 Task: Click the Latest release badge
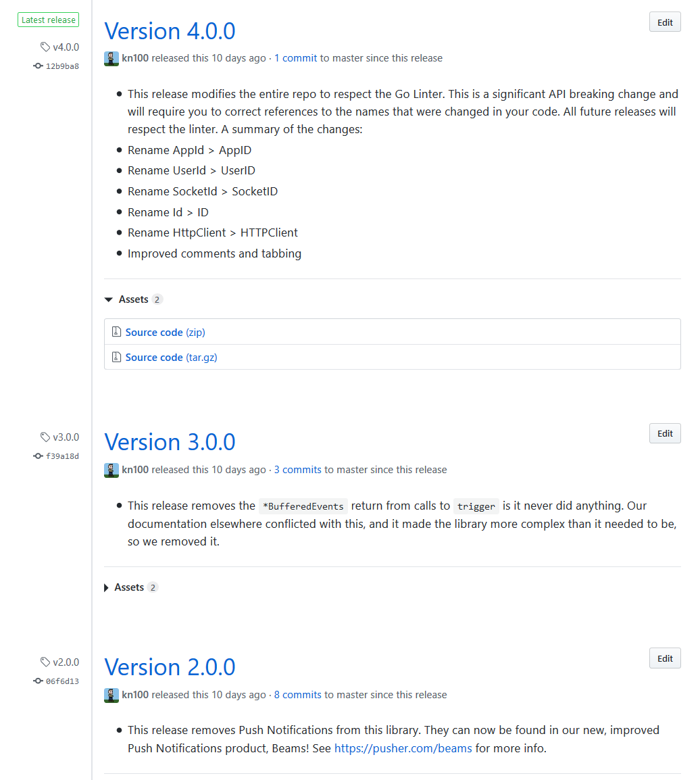tap(48, 20)
